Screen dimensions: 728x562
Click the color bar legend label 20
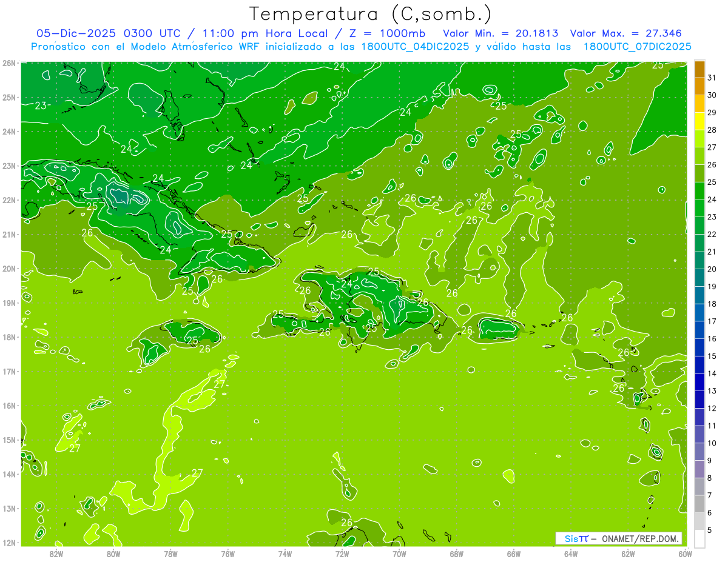click(x=712, y=269)
